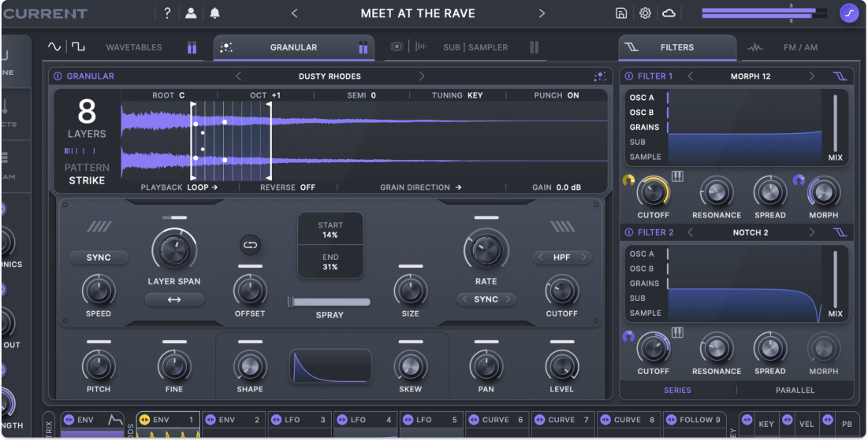Toggle Filter 1 power button

coord(628,76)
